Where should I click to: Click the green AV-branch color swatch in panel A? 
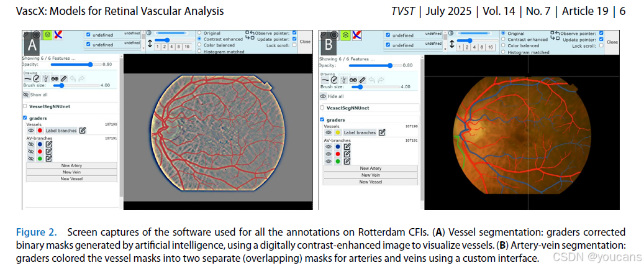tap(40, 159)
